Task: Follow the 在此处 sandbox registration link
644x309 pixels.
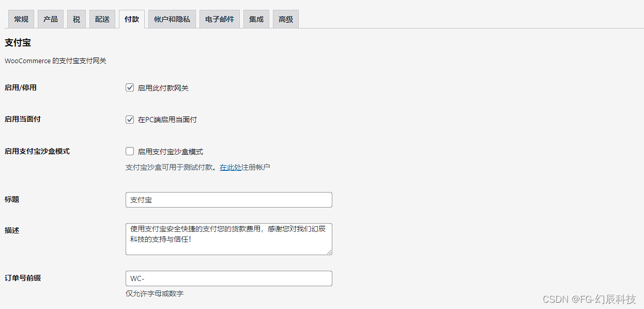Action: coord(231,167)
